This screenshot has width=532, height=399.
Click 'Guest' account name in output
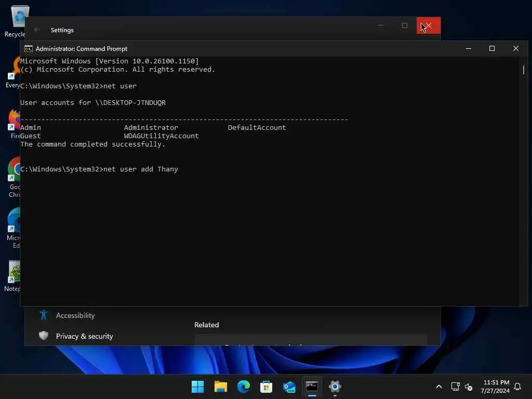pos(31,136)
